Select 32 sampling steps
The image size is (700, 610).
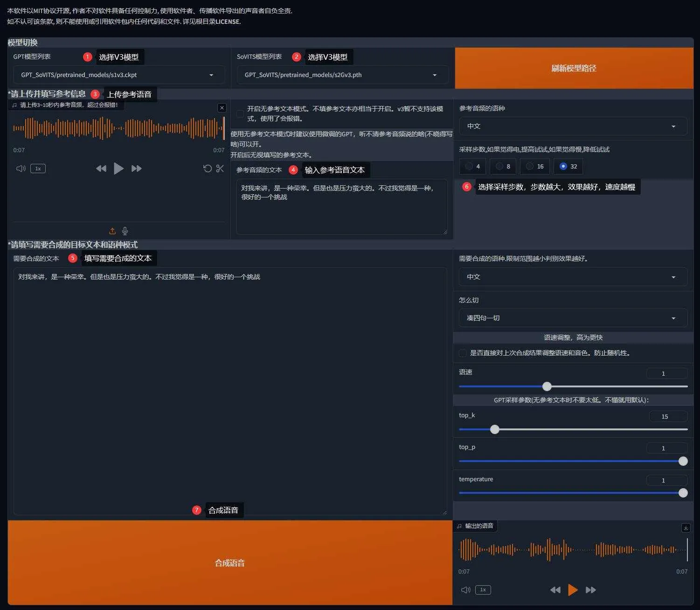pos(568,166)
